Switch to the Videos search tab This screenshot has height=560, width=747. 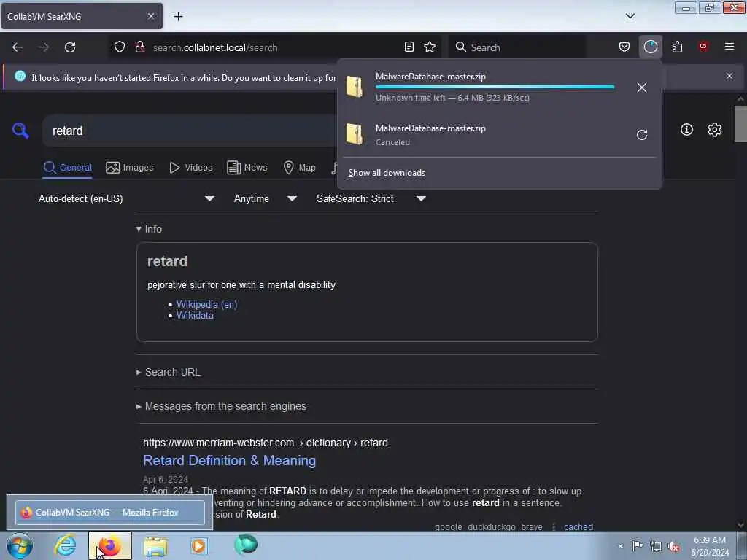(x=190, y=168)
